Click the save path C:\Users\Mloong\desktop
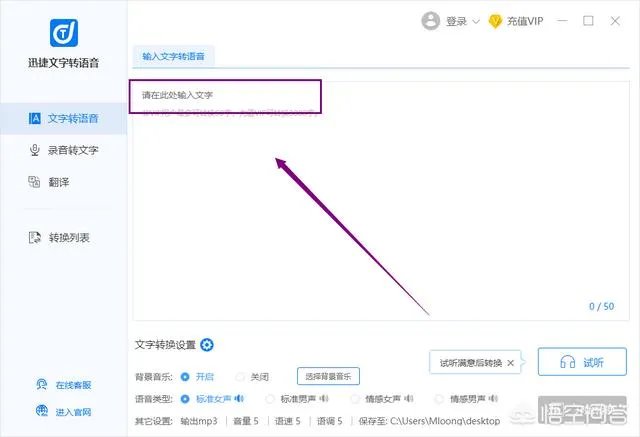Viewport: 640px width, 437px height. (x=445, y=421)
